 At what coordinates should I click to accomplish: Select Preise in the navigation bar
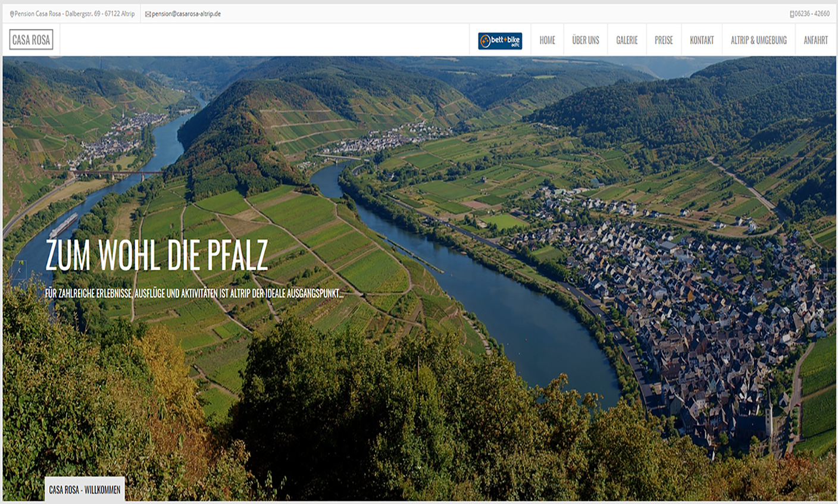tap(664, 40)
